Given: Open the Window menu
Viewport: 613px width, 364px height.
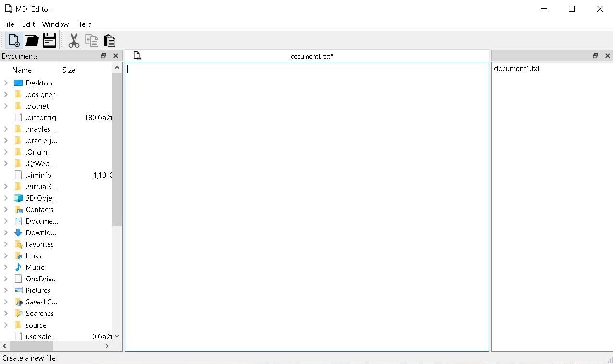Looking at the screenshot, I should [55, 24].
